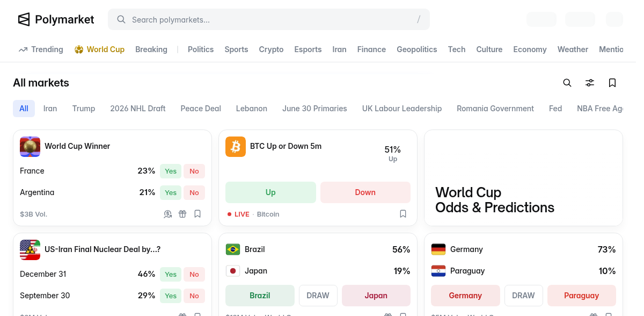Screen dimensions: 644x316
Task: Bet on DRAW in Germany-Paraguay match
Action: click(523, 296)
